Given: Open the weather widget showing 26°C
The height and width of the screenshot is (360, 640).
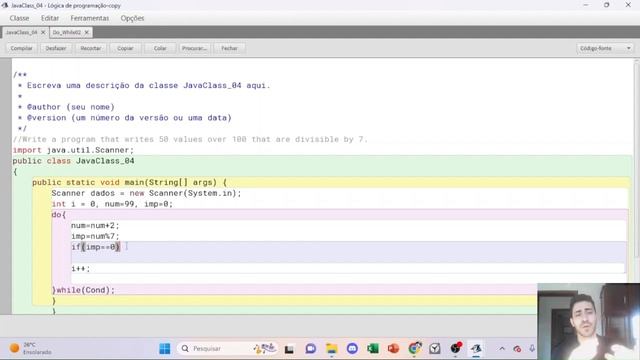Looking at the screenshot, I should 31,348.
